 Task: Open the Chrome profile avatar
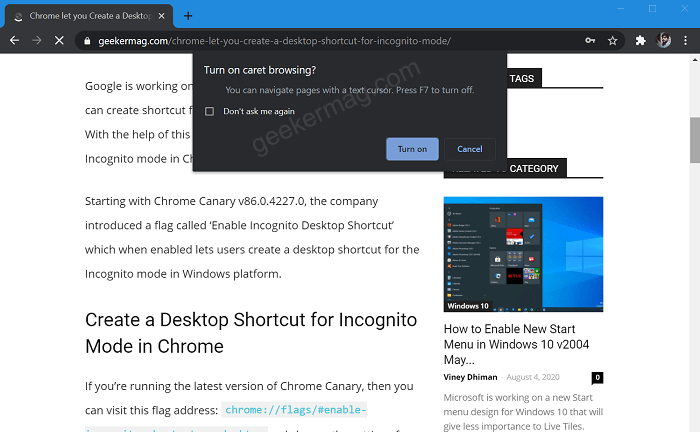click(x=663, y=41)
